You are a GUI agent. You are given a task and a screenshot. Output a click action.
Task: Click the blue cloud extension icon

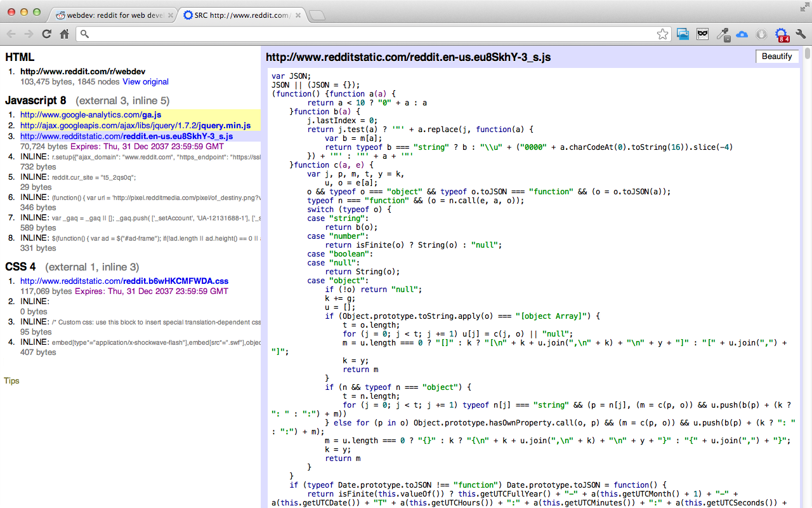click(x=742, y=34)
